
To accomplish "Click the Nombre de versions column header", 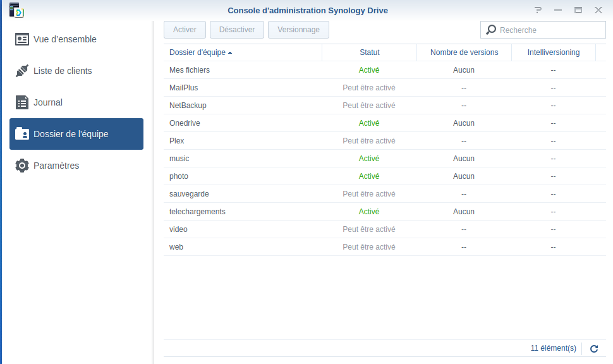I will pos(464,52).
